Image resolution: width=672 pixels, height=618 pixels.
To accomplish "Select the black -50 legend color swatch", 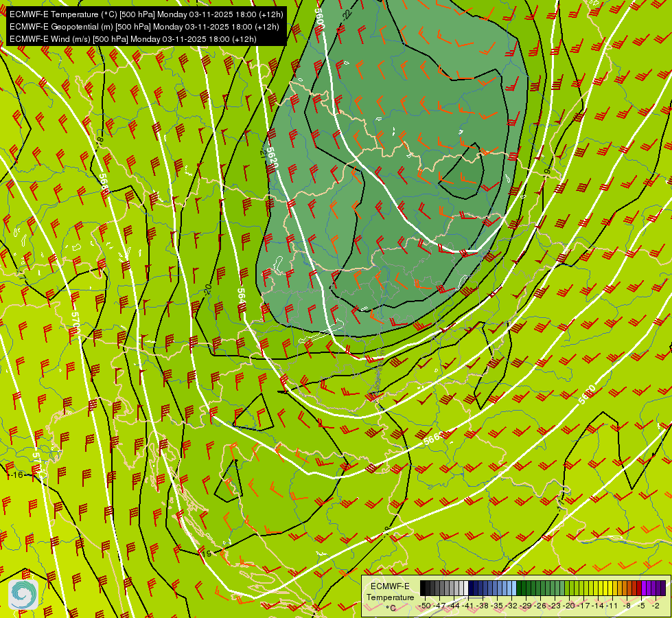I will click(423, 588).
